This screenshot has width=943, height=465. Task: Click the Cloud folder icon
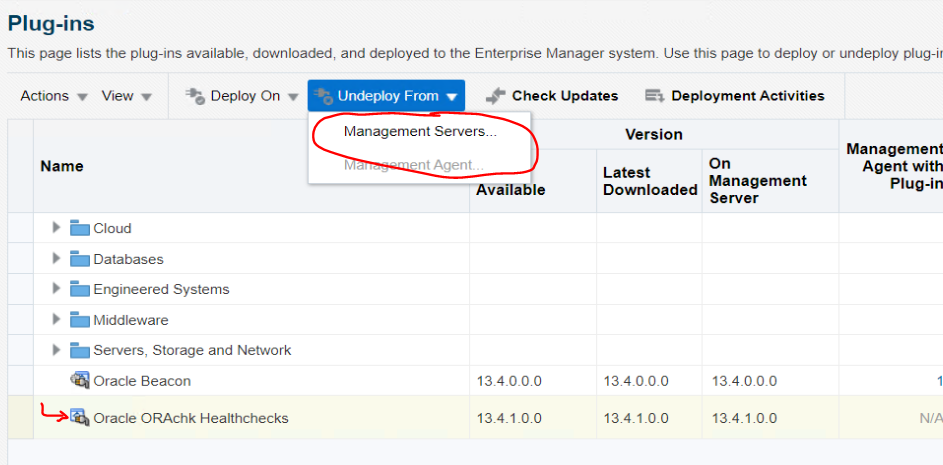coord(80,228)
